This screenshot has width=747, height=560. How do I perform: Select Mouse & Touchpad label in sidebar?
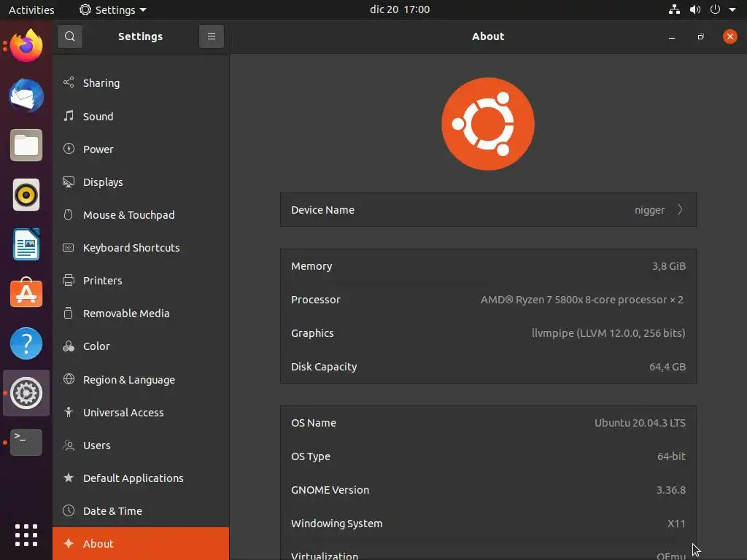tap(128, 215)
